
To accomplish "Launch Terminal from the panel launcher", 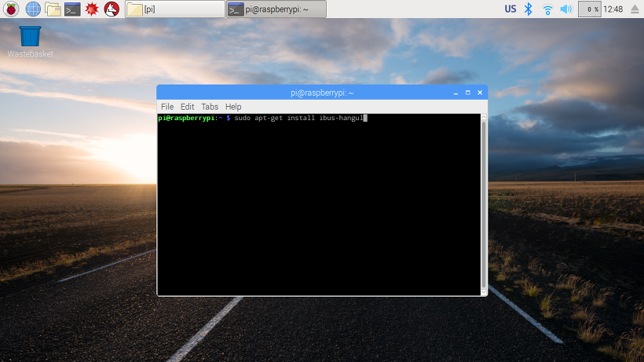I will point(72,9).
